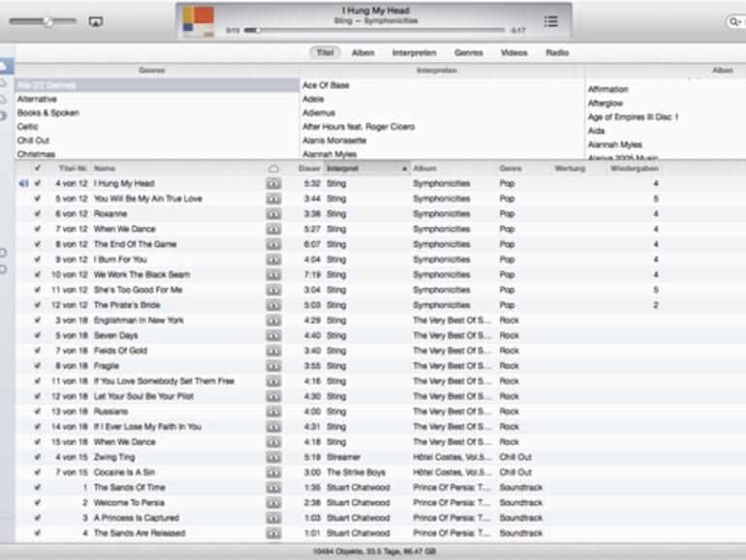Viewport: 746px width, 560px height.
Task: Sort tracks by Wertung column header
Action: 570,169
